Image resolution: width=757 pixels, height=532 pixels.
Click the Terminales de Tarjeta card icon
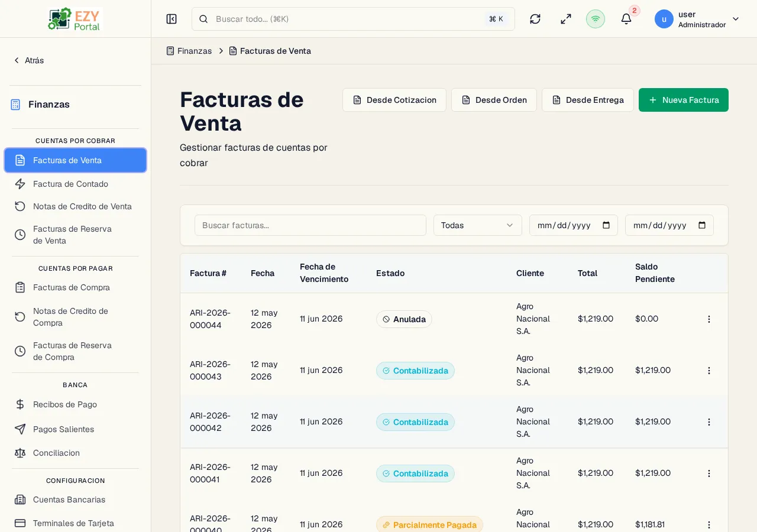tap(20, 523)
